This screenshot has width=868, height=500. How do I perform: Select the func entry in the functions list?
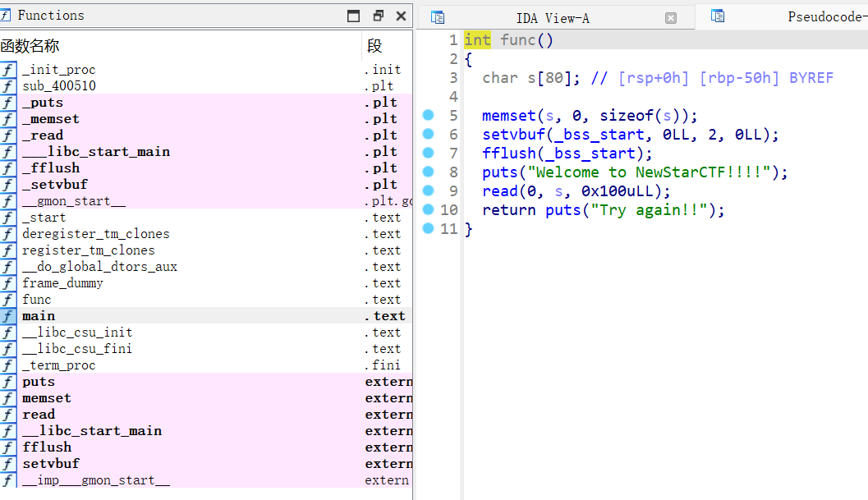pos(37,300)
